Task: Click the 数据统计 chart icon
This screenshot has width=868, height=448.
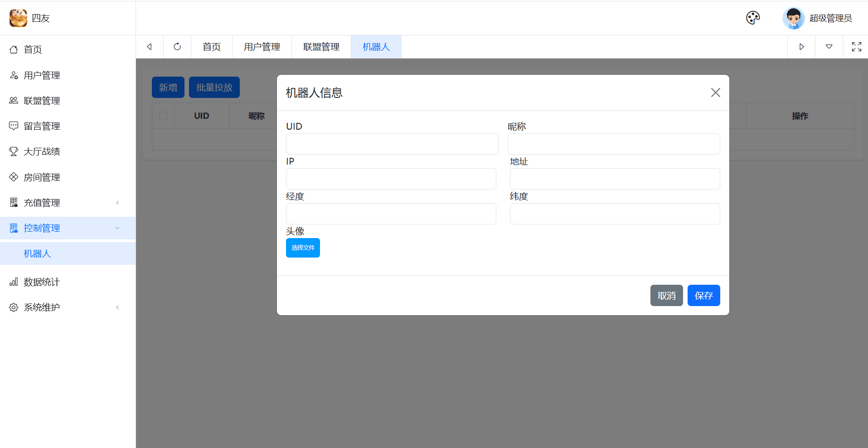Action: coord(14,282)
